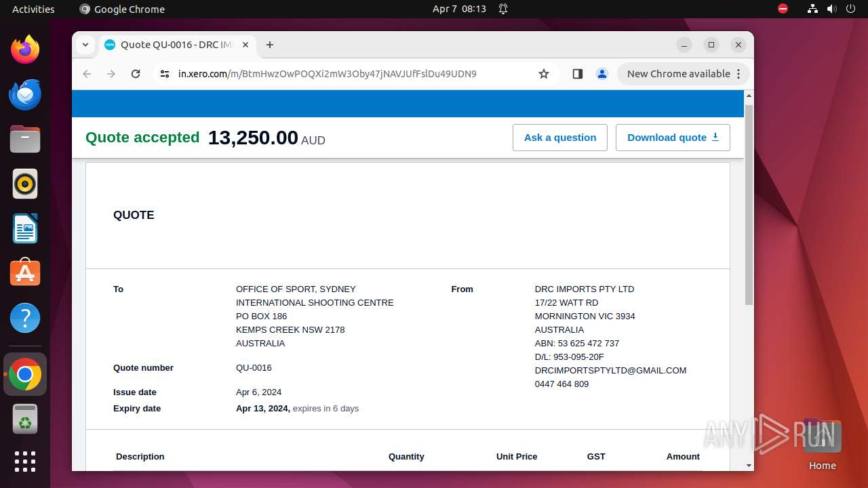868x488 pixels.
Task: Click the Issue date Apr 6, 2024 value
Action: (x=258, y=392)
